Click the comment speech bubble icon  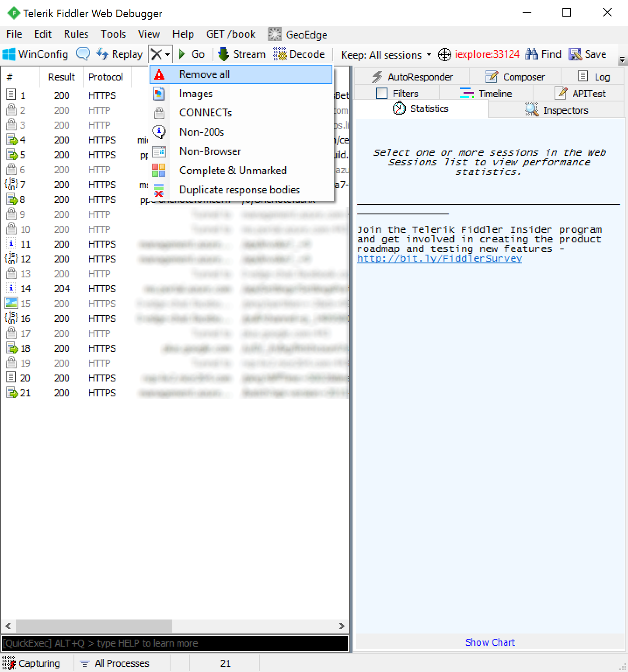pos(83,54)
